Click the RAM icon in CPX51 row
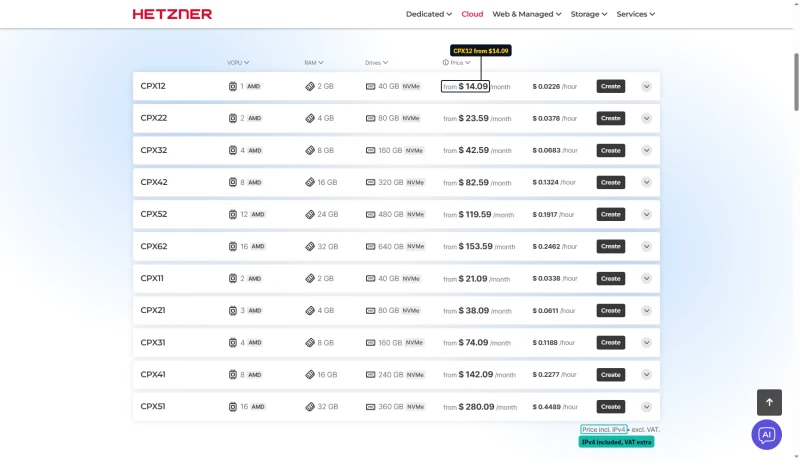 [x=310, y=406]
